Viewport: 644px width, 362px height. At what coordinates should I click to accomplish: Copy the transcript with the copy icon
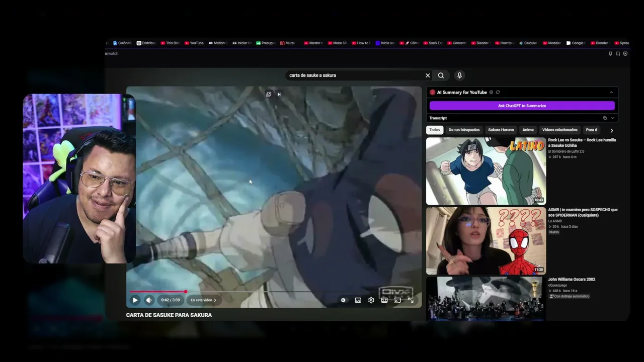coord(605,118)
